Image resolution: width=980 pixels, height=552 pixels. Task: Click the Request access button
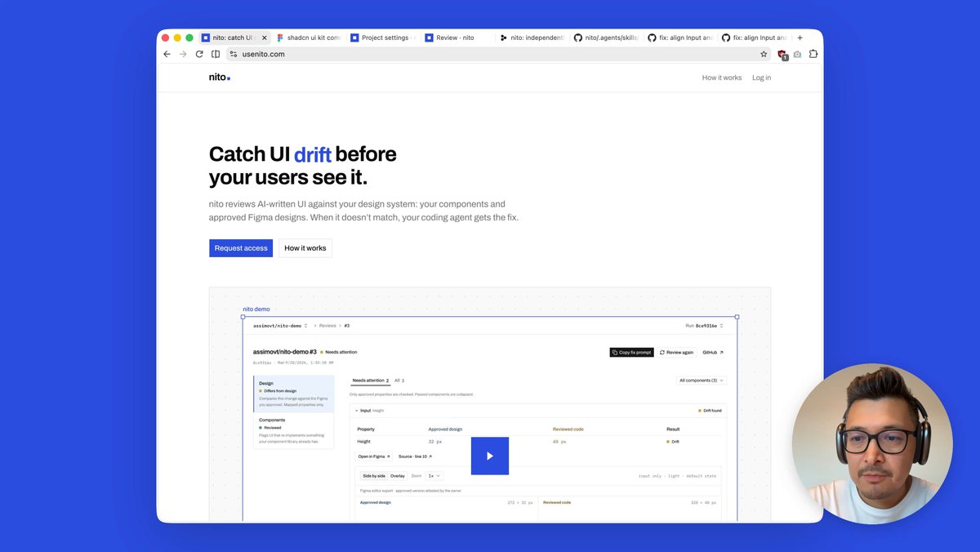click(241, 248)
